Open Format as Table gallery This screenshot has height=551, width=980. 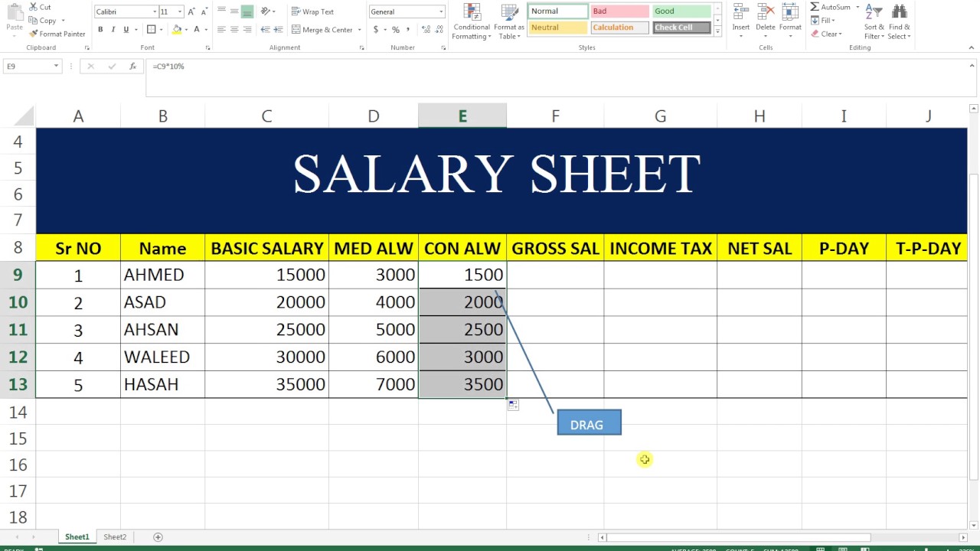pos(509,22)
